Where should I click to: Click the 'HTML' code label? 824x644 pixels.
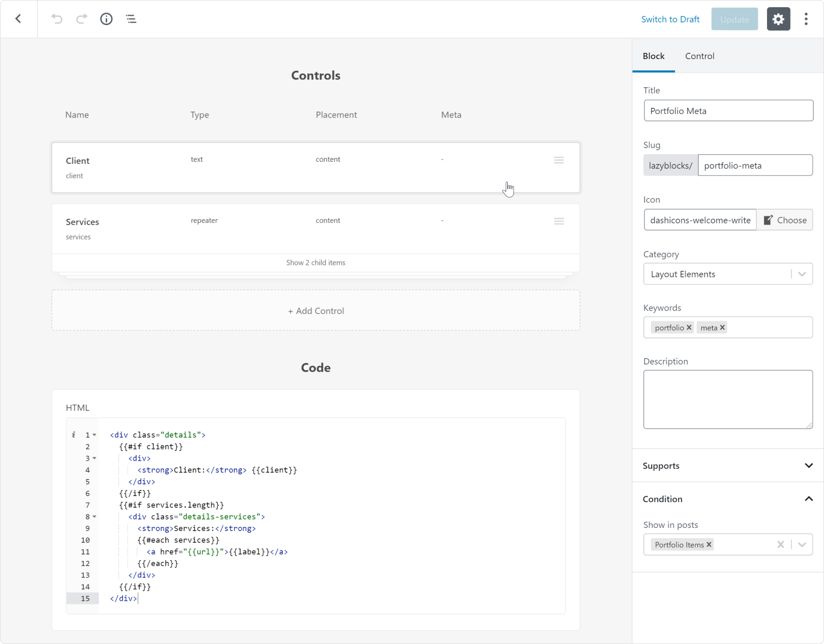click(78, 408)
